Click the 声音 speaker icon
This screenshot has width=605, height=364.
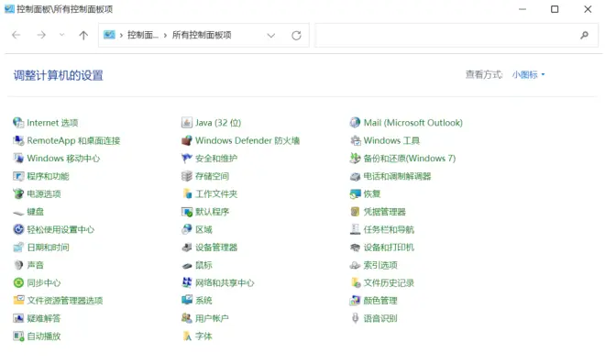click(18, 265)
